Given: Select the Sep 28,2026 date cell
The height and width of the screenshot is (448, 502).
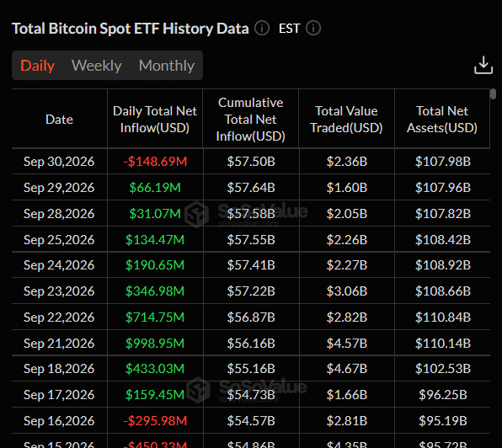Looking at the screenshot, I should tap(59, 213).
